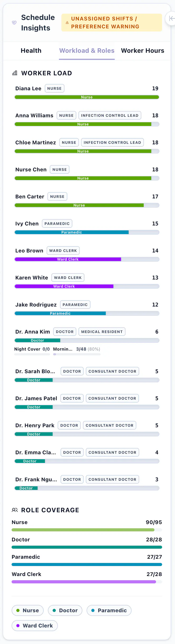
Task: Click Ivy Chen's Paramedic workload bar
Action: (87, 232)
